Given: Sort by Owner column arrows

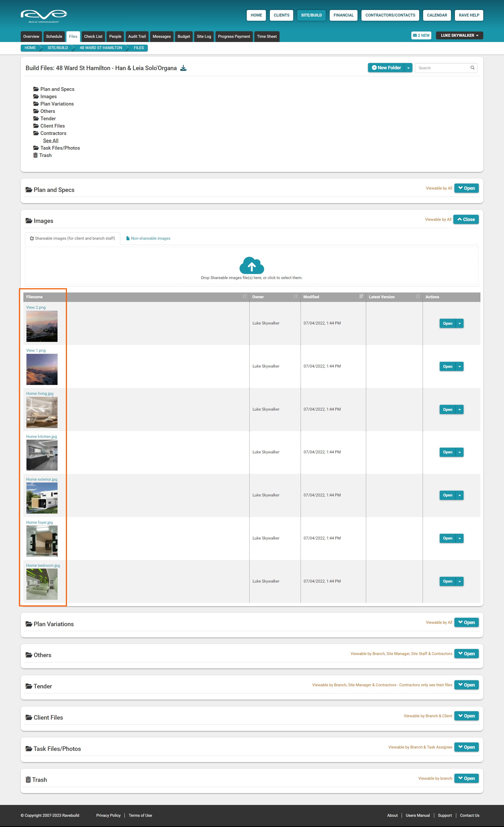Looking at the screenshot, I should tap(295, 296).
